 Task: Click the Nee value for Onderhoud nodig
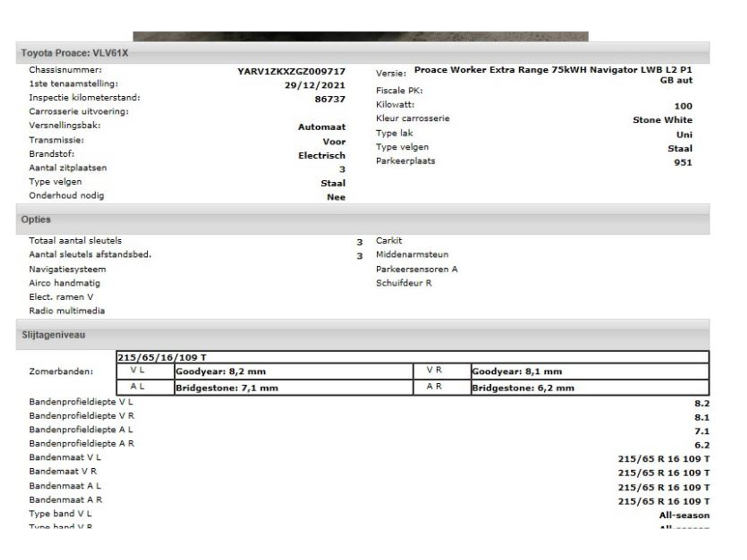click(x=336, y=197)
